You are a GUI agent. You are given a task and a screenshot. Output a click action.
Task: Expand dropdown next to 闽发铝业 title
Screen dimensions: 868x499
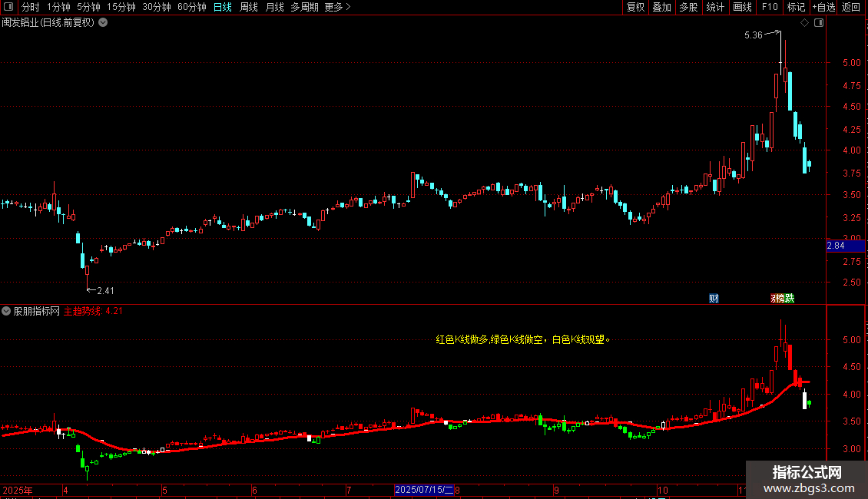[103, 23]
